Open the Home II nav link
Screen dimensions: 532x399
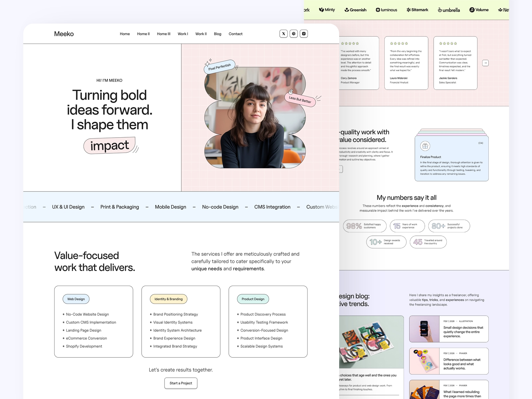coord(143,34)
